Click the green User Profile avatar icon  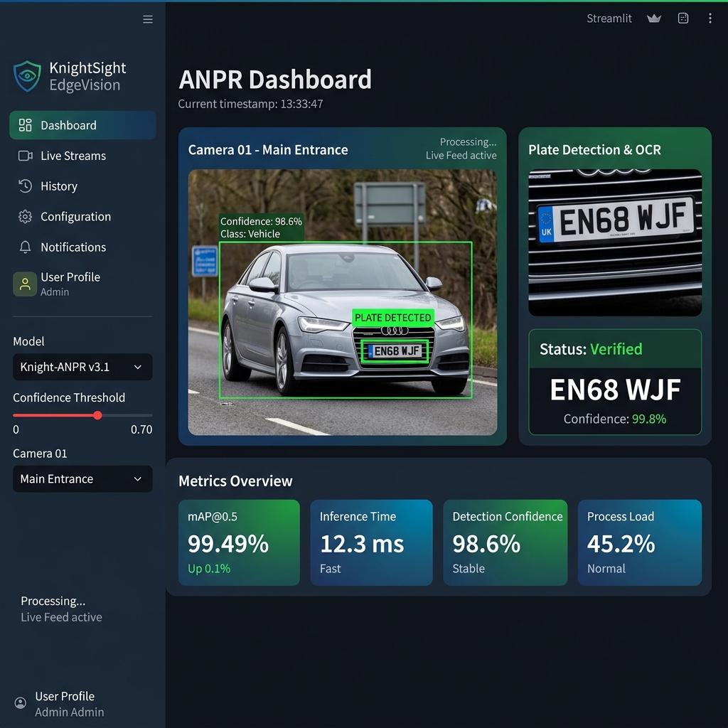click(25, 284)
